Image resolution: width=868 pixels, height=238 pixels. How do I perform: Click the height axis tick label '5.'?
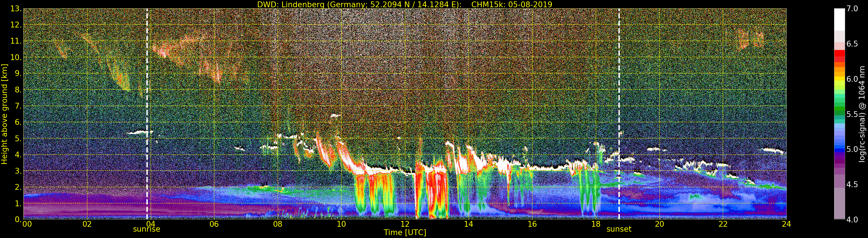(18, 138)
